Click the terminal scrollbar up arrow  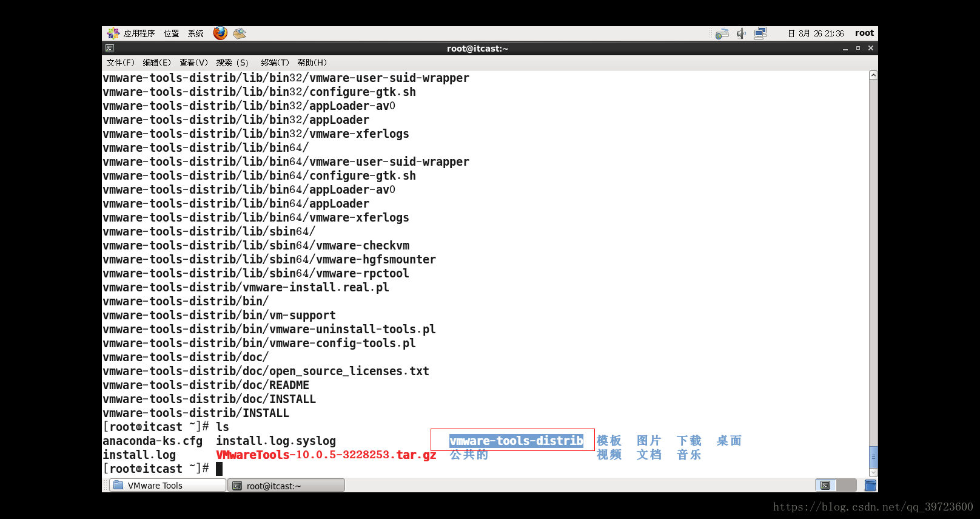[x=873, y=75]
